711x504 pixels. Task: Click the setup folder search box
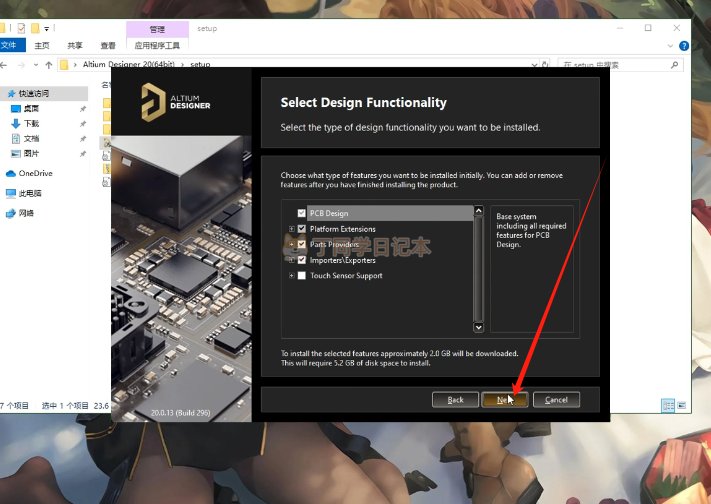click(620, 64)
